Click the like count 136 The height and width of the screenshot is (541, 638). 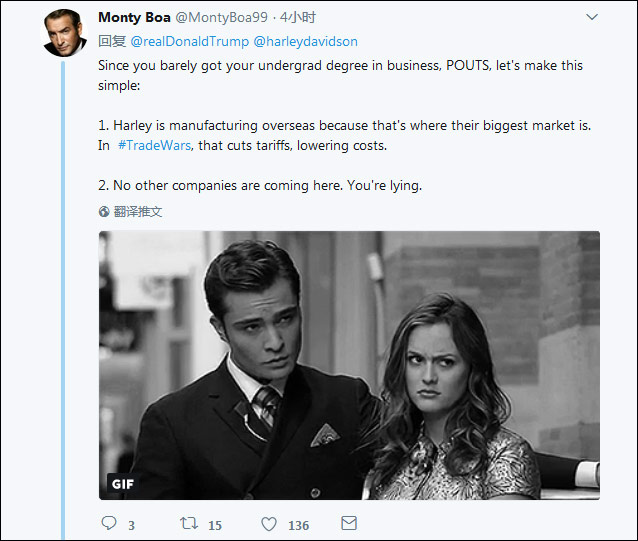[x=298, y=525]
